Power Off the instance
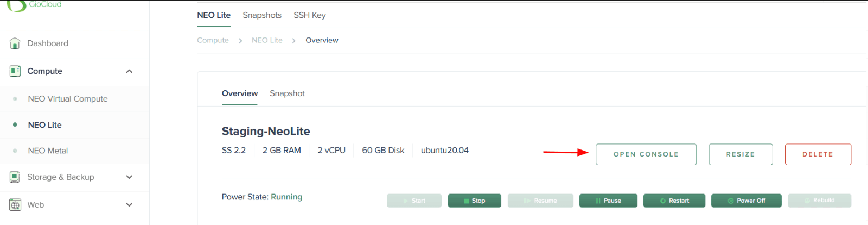 [746, 201]
